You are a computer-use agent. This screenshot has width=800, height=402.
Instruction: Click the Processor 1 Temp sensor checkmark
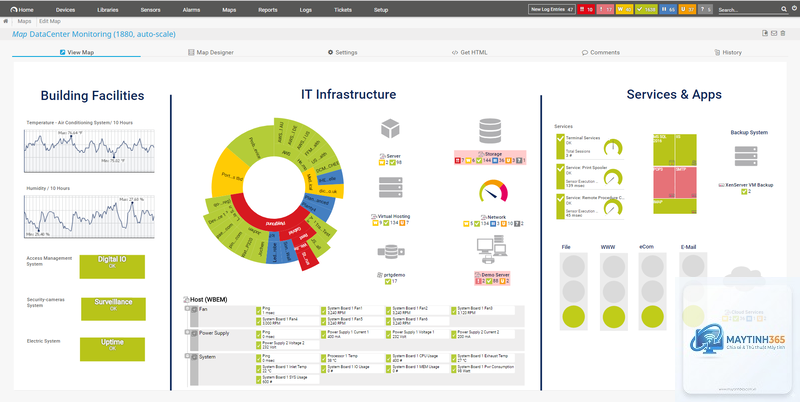[x=323, y=358]
